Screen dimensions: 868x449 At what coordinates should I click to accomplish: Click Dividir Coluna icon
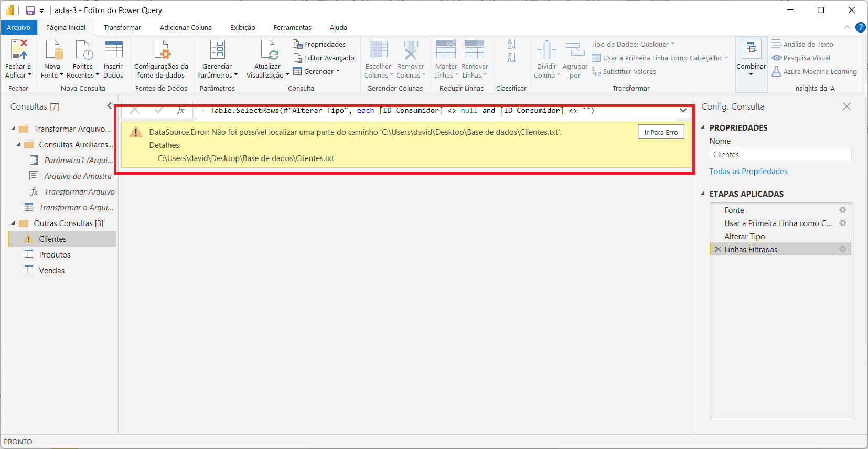click(x=546, y=50)
